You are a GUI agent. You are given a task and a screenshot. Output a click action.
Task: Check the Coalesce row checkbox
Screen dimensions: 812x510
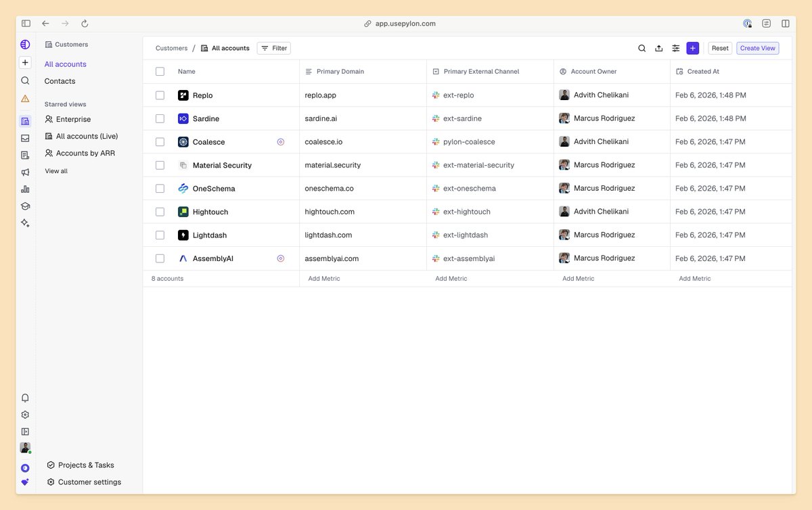(160, 142)
